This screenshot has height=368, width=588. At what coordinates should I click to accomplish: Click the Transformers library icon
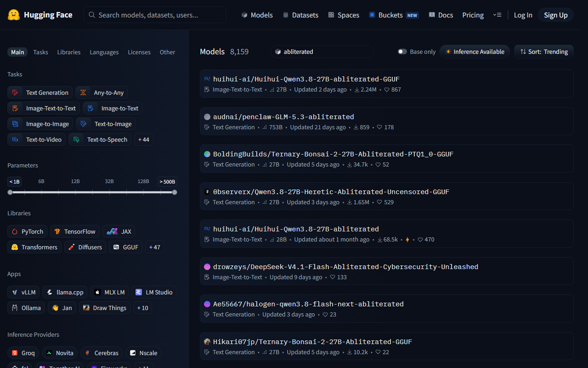pos(15,247)
